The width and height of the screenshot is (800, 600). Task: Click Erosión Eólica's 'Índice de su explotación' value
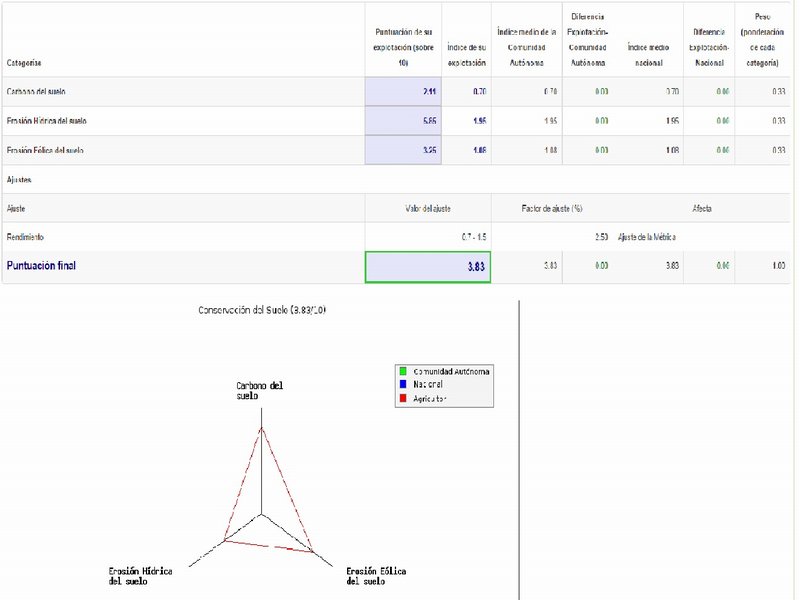[479, 150]
